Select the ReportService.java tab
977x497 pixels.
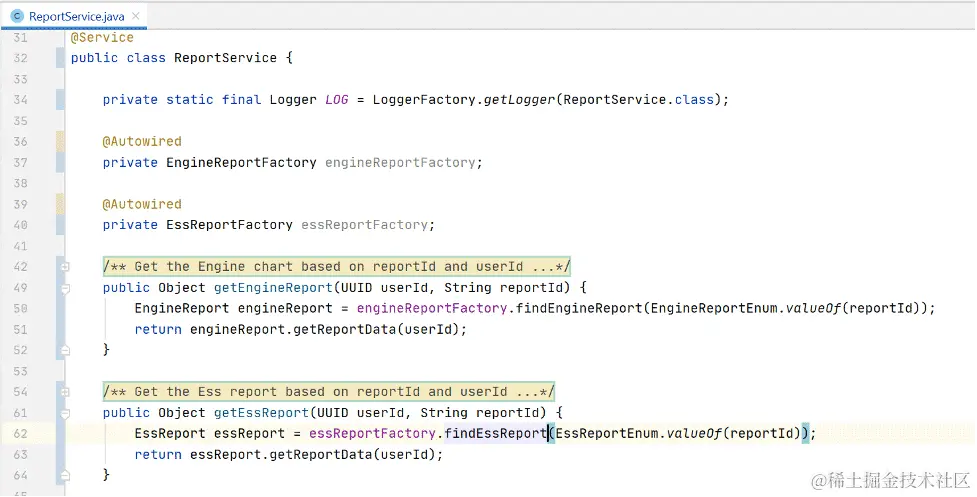[x=74, y=16]
